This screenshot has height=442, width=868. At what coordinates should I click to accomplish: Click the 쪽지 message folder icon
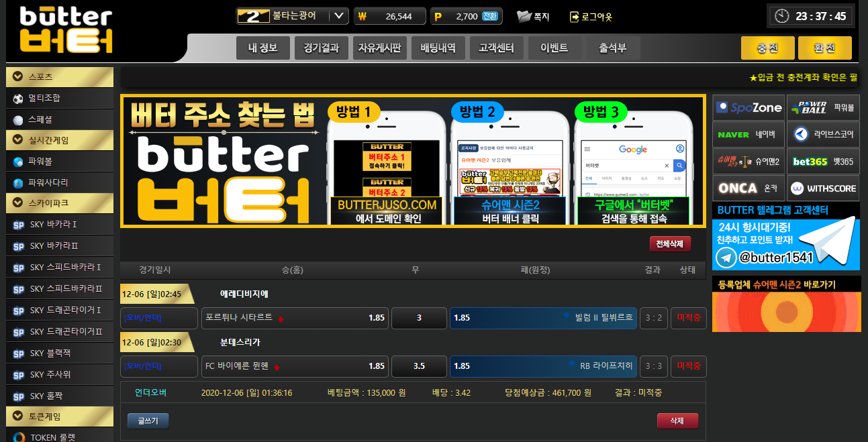(524, 16)
